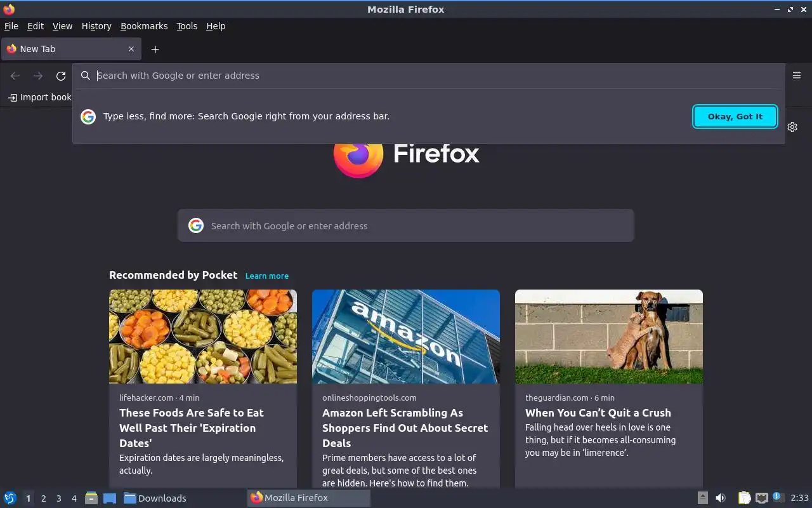Click the magnifier icon in address bar
The width and height of the screenshot is (812, 508).
tap(86, 76)
